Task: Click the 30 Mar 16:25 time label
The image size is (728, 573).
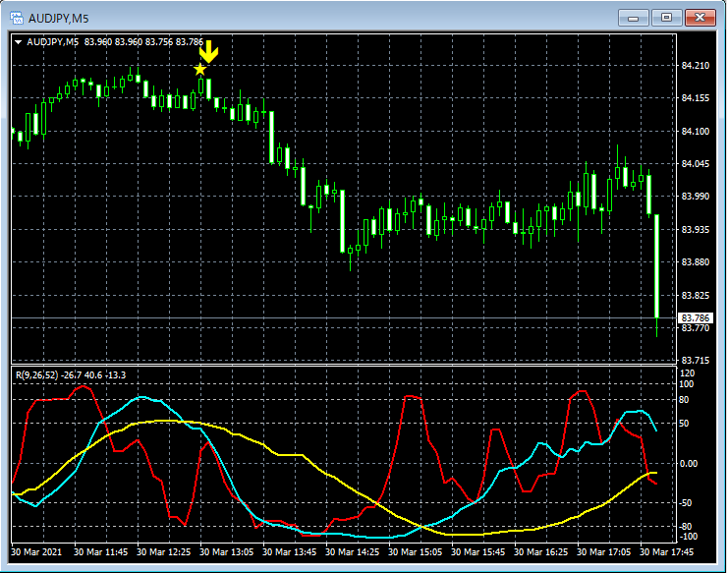Action: [541, 552]
